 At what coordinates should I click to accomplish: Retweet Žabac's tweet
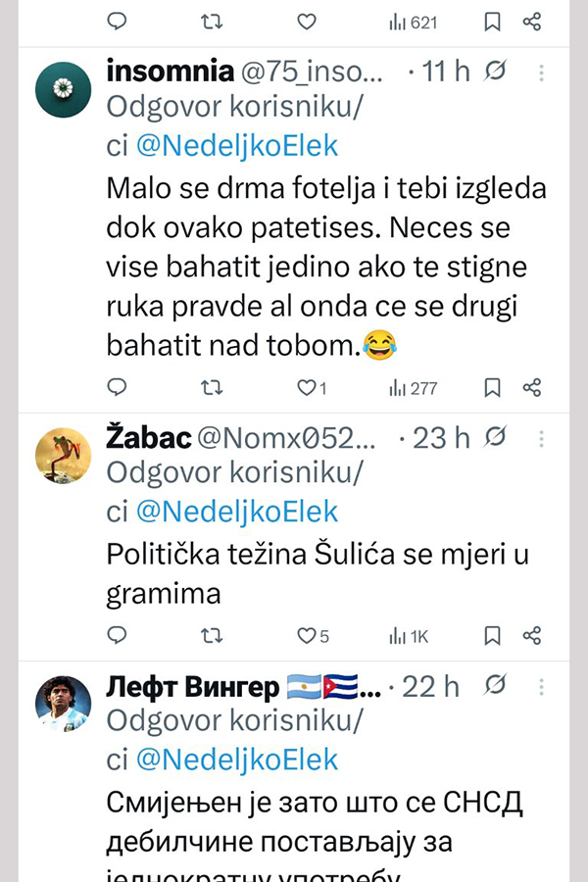coord(211,636)
